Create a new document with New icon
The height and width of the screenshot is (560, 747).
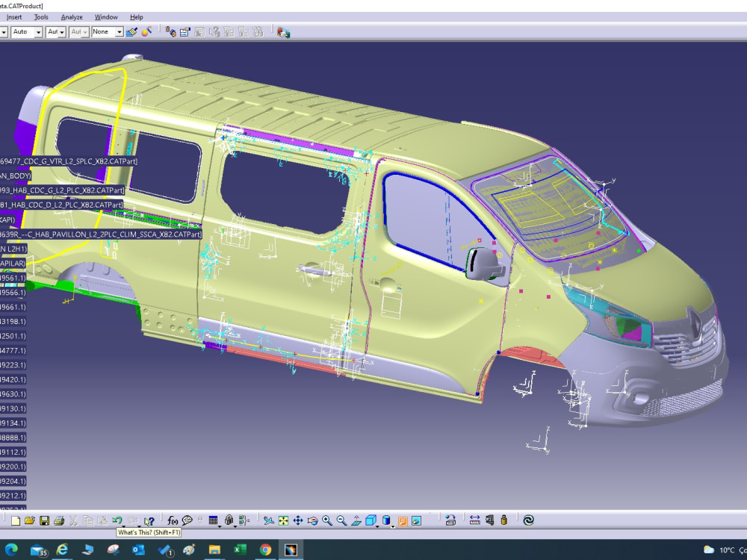click(x=15, y=520)
